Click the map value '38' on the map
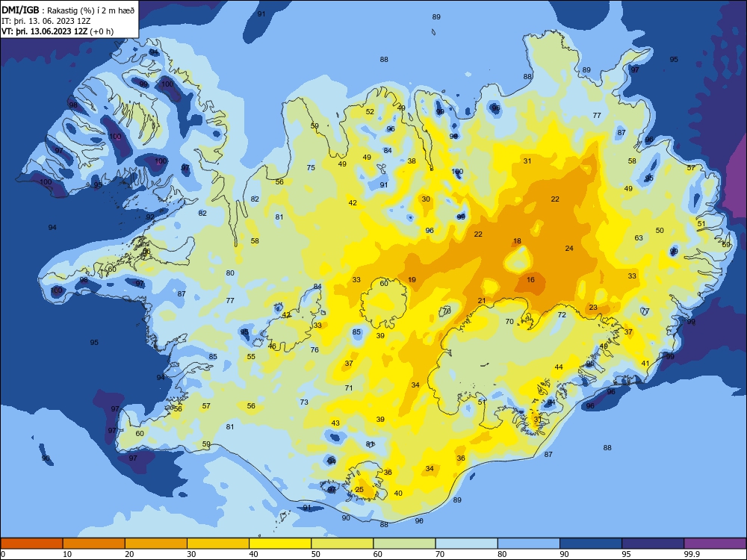 [412, 161]
